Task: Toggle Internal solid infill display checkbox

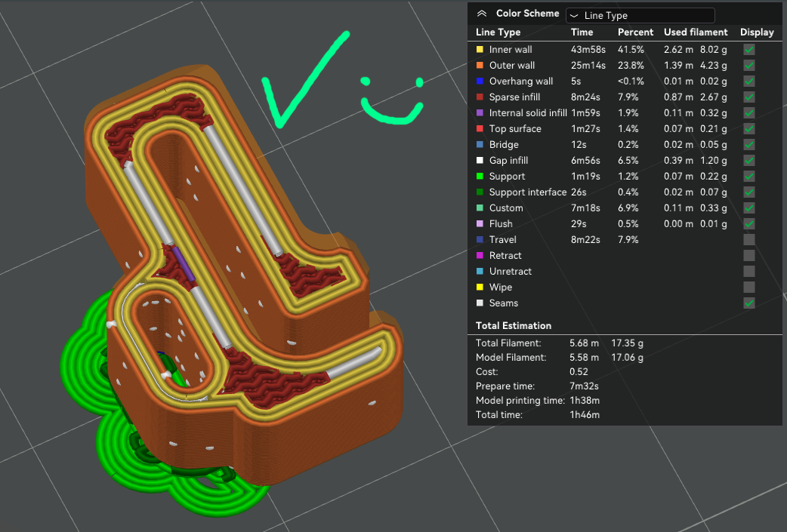Action: coord(748,113)
